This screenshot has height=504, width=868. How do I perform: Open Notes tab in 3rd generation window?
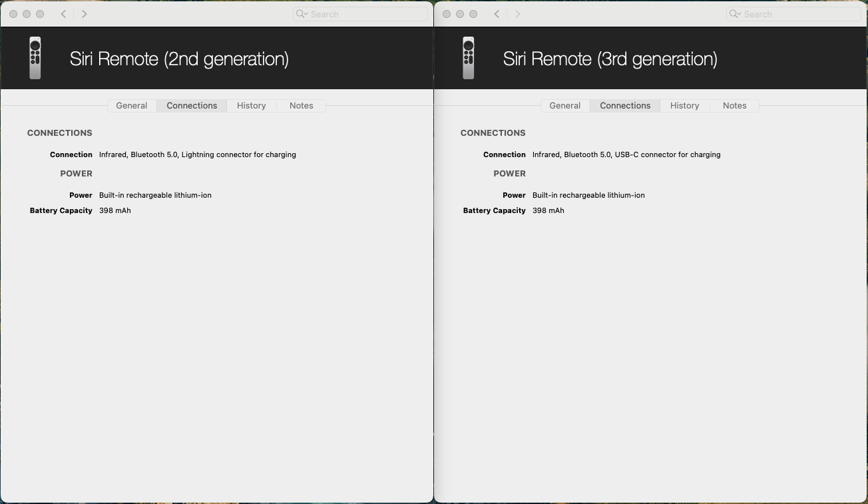(x=734, y=105)
